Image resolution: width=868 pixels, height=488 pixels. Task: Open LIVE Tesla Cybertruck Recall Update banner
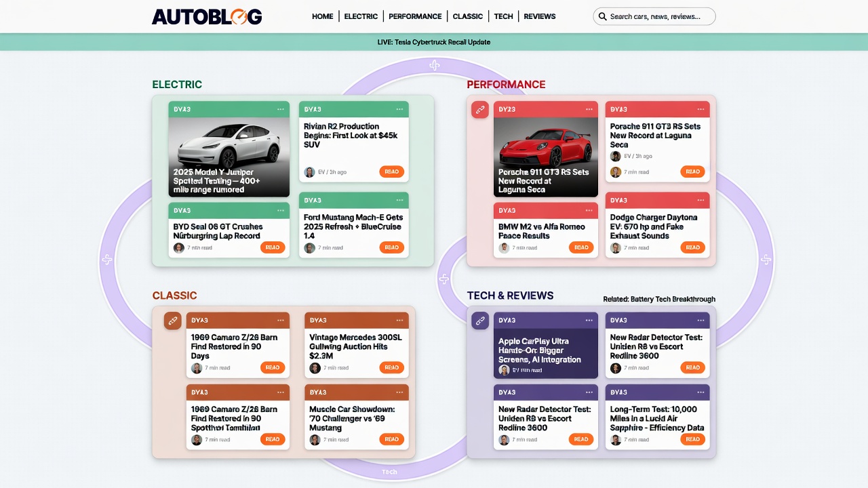(434, 42)
